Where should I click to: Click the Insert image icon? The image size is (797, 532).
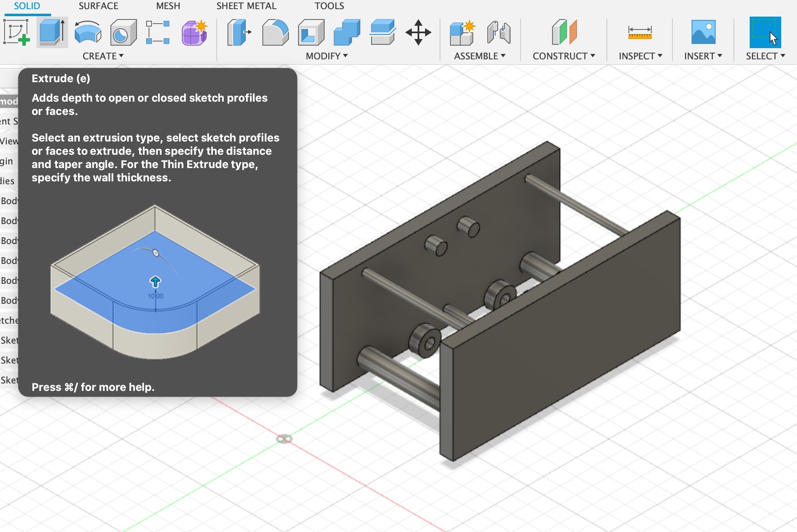703,32
